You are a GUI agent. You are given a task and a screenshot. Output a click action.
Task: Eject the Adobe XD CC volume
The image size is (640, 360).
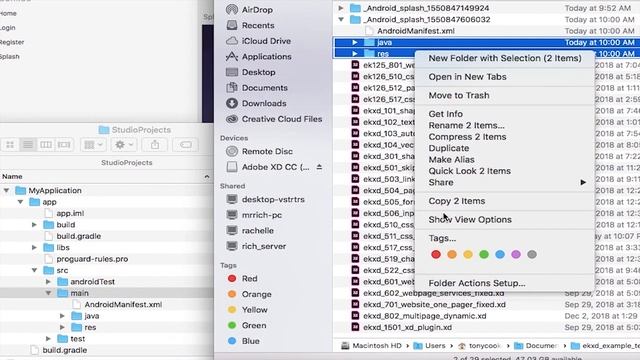tap(319, 167)
